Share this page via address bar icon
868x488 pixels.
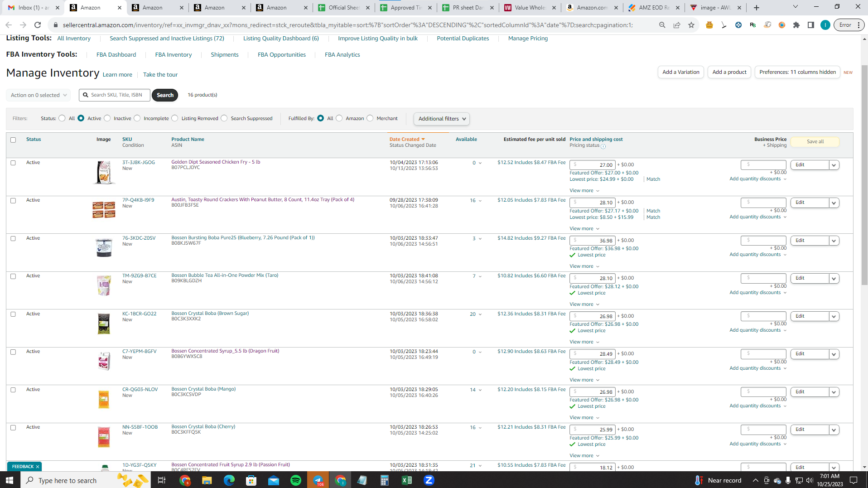(677, 25)
